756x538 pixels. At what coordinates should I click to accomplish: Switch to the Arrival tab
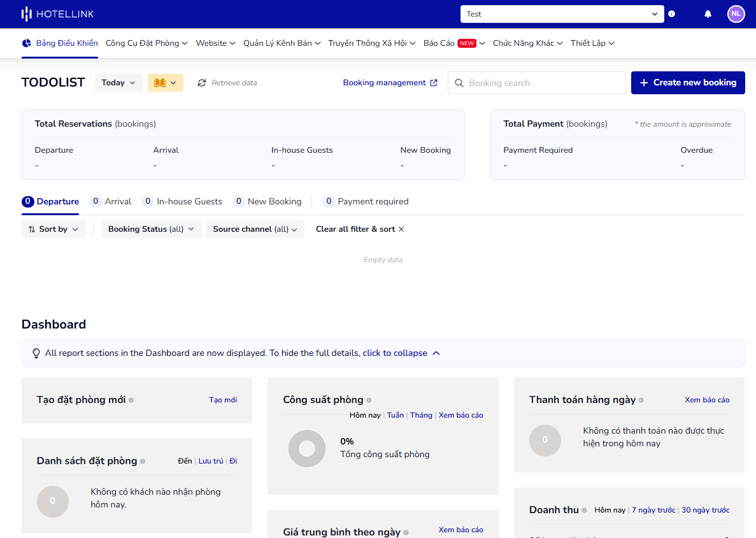point(110,201)
